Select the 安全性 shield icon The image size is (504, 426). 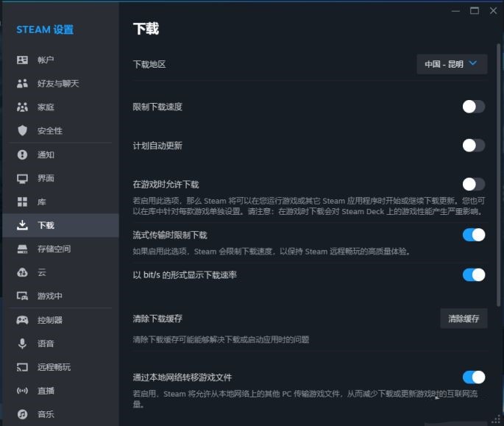tap(22, 131)
